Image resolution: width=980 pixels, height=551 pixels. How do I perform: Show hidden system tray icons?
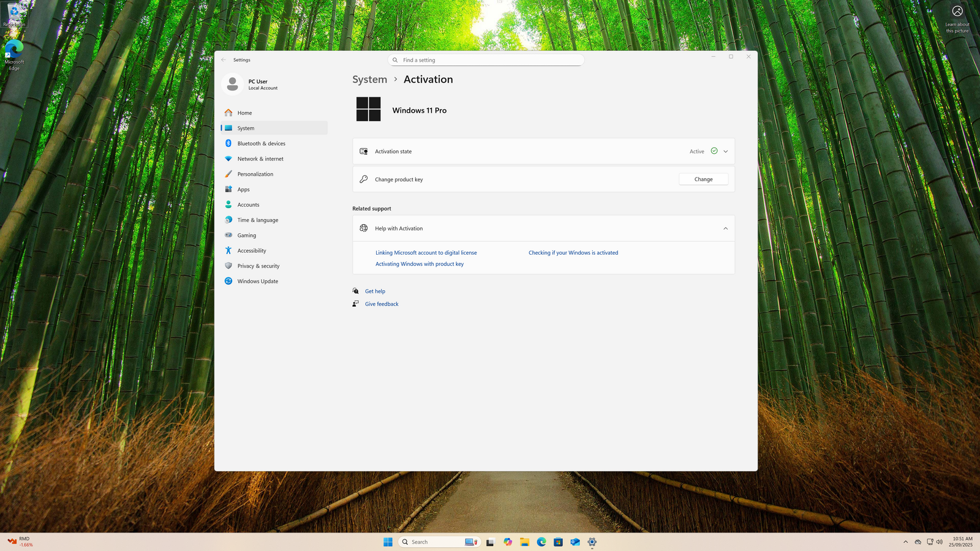[905, 542]
